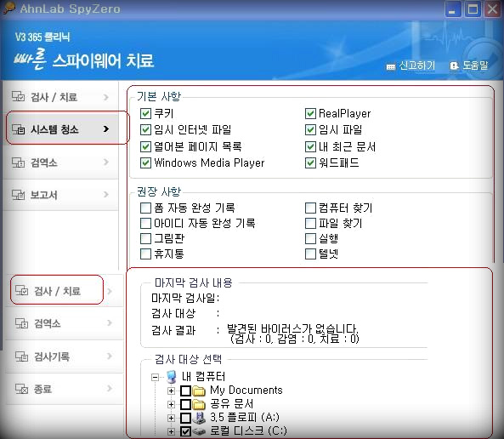Check the 실행 checkbox
504x439 pixels.
(310, 238)
